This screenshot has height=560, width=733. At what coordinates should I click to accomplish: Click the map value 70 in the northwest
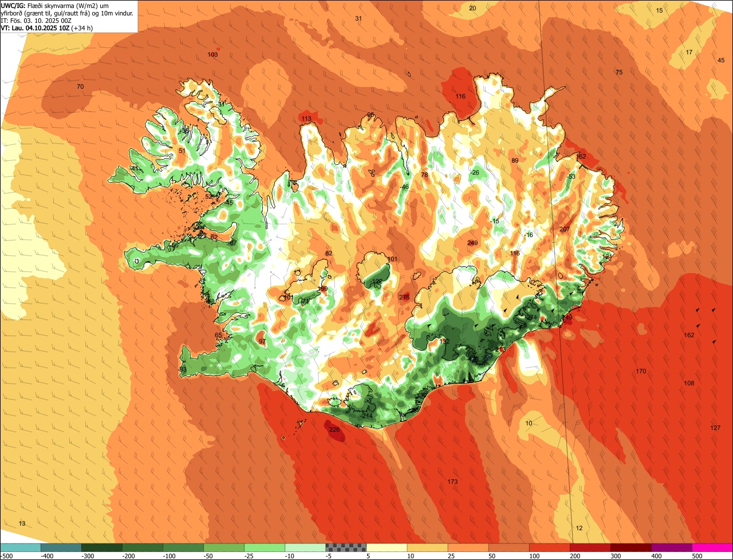[80, 86]
